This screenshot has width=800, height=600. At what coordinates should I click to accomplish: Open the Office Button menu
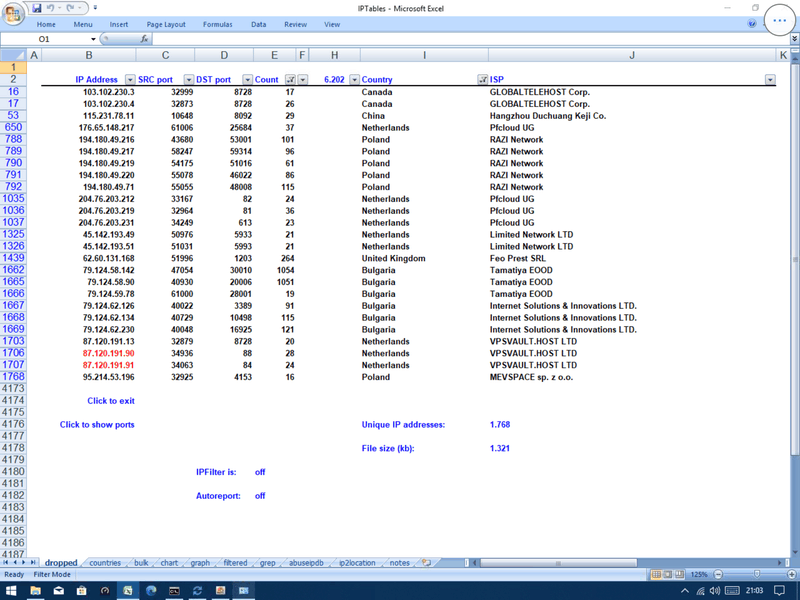(13, 13)
